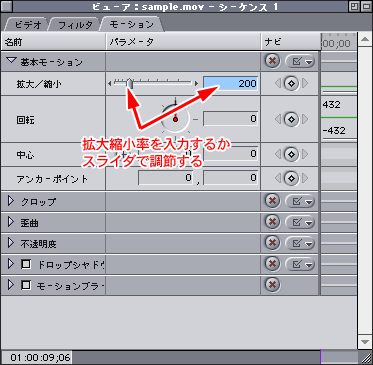Viewport: 373px width, 365px height.
Task: Go to next 拡大/縮小 keyframe
Action: coord(305,84)
